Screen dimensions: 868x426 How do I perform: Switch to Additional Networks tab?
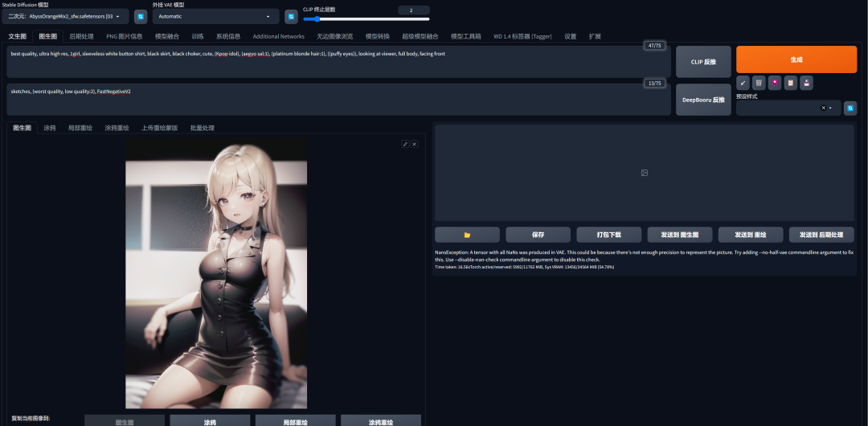(278, 36)
